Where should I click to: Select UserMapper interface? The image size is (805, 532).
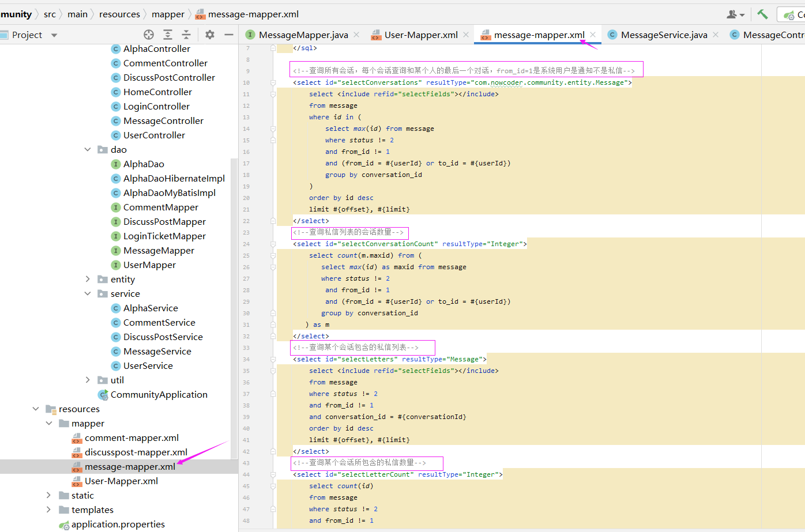tap(149, 265)
